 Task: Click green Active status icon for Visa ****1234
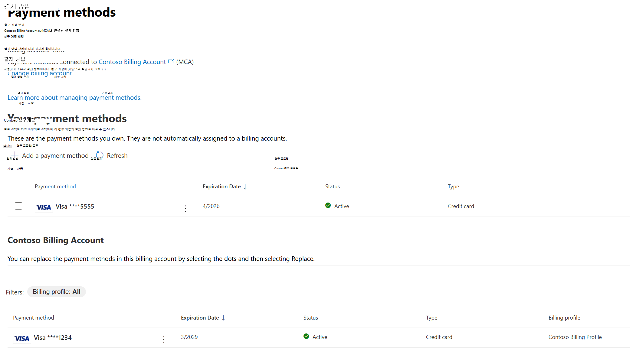coord(306,336)
